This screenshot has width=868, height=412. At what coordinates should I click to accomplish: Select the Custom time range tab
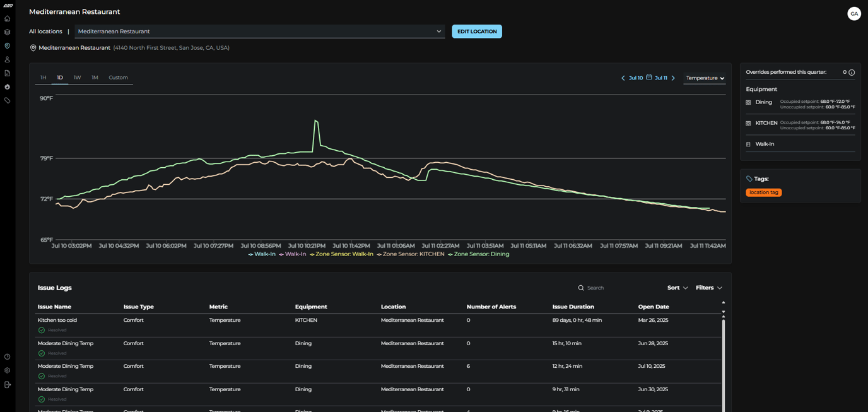pos(118,78)
